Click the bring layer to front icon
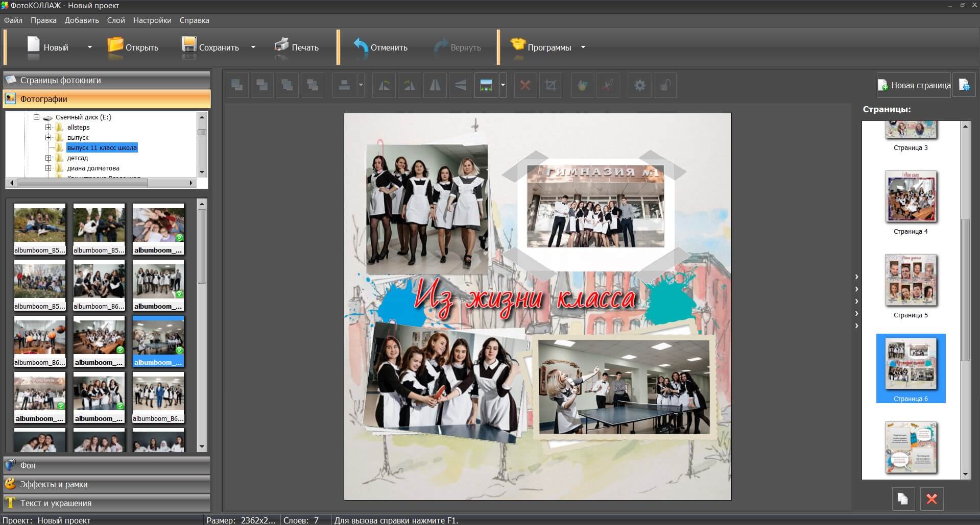 [x=288, y=85]
